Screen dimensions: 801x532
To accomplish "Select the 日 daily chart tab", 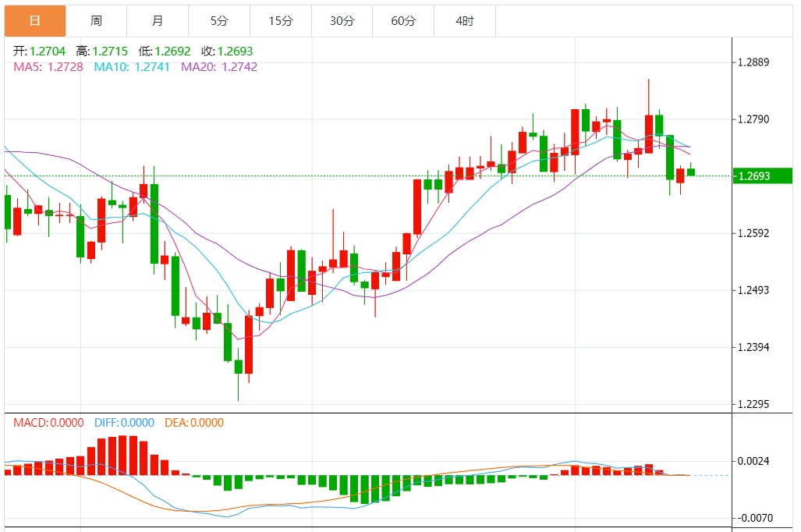I will [35, 21].
